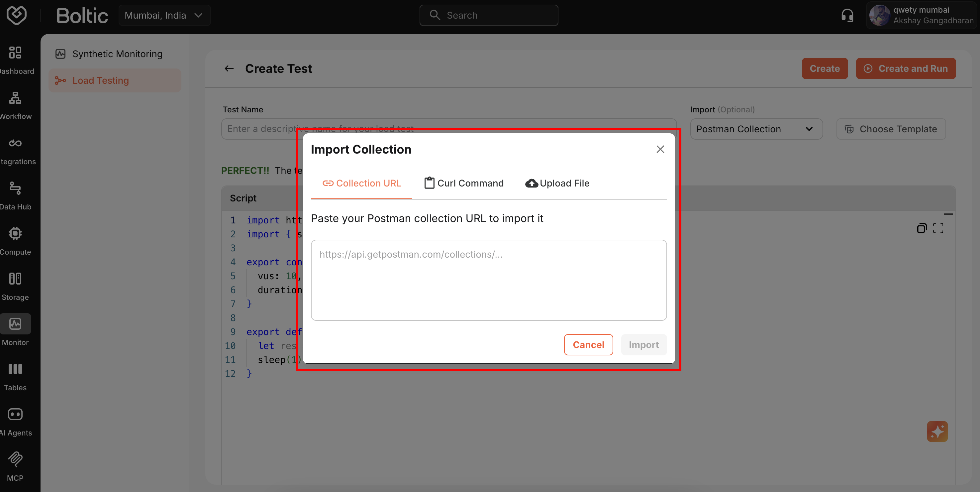This screenshot has width=980, height=492.
Task: Open the Mumbai, India region dropdown
Action: click(x=165, y=15)
